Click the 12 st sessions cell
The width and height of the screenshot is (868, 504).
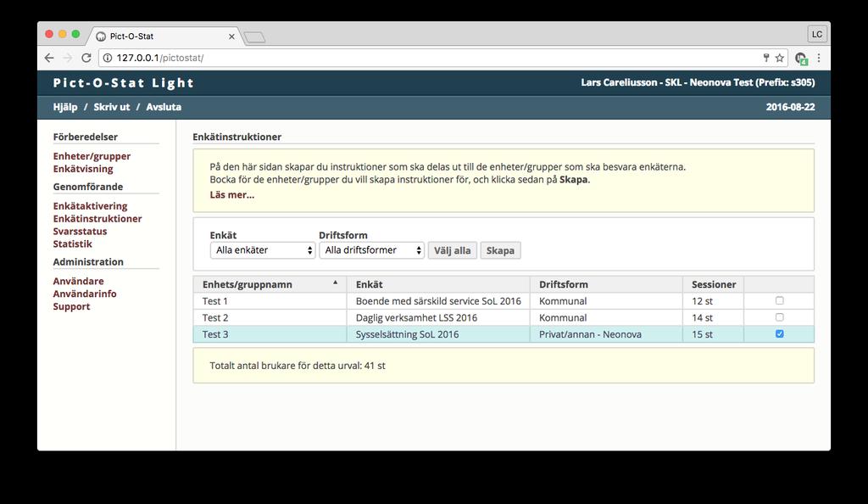(714, 300)
